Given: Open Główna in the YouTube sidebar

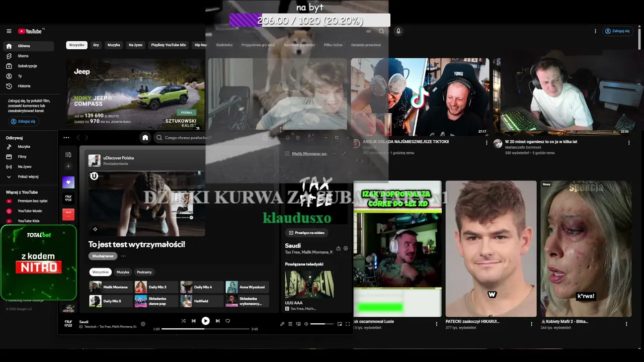Looking at the screenshot, I should 29,46.
